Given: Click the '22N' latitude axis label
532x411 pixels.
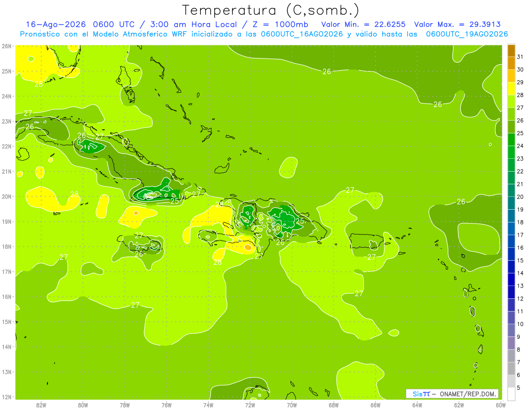Looking at the screenshot, I should tap(6, 146).
